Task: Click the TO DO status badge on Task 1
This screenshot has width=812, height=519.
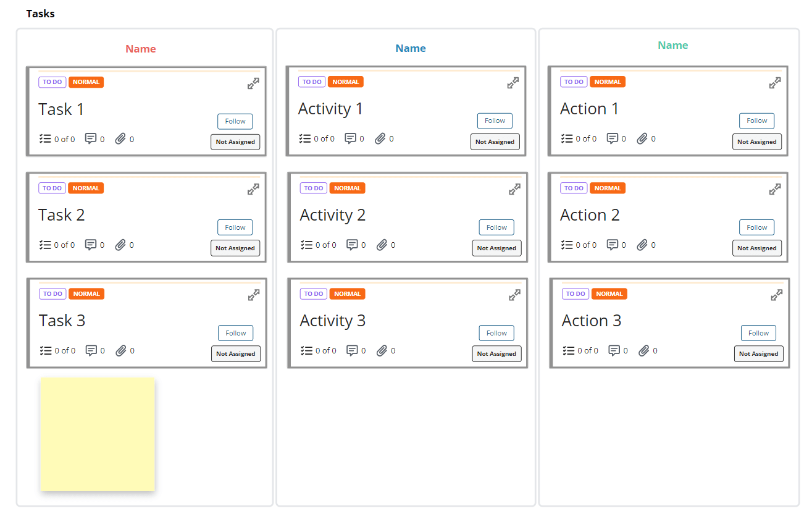Action: (x=52, y=82)
